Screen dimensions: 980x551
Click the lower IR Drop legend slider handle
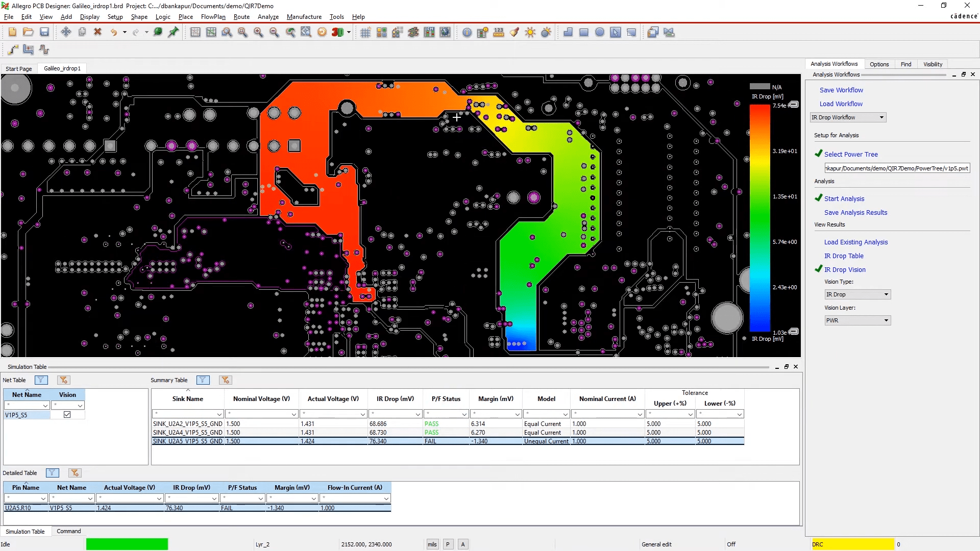794,332
